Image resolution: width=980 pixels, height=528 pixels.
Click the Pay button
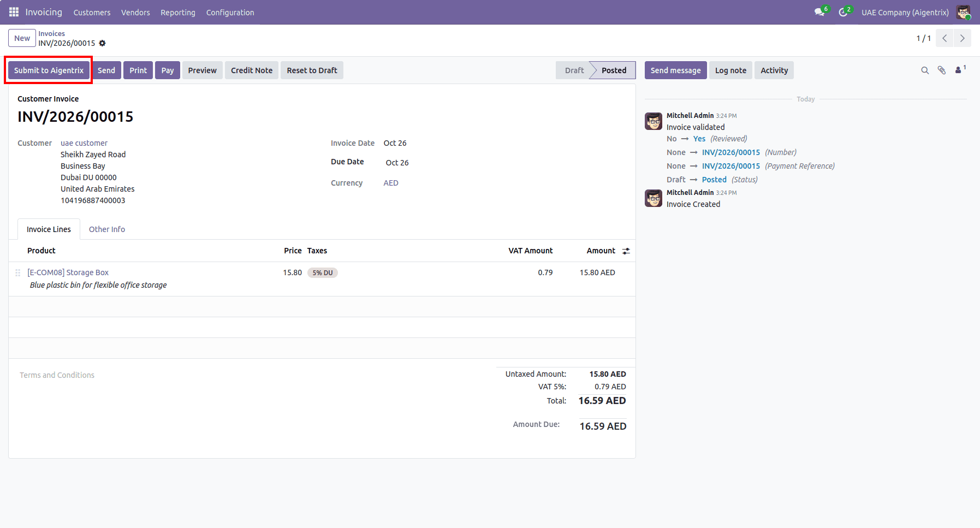click(x=168, y=70)
